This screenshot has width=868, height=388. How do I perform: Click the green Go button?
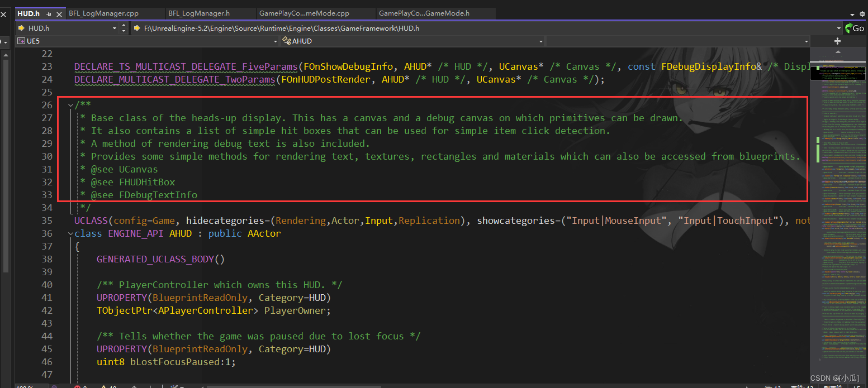tap(855, 28)
